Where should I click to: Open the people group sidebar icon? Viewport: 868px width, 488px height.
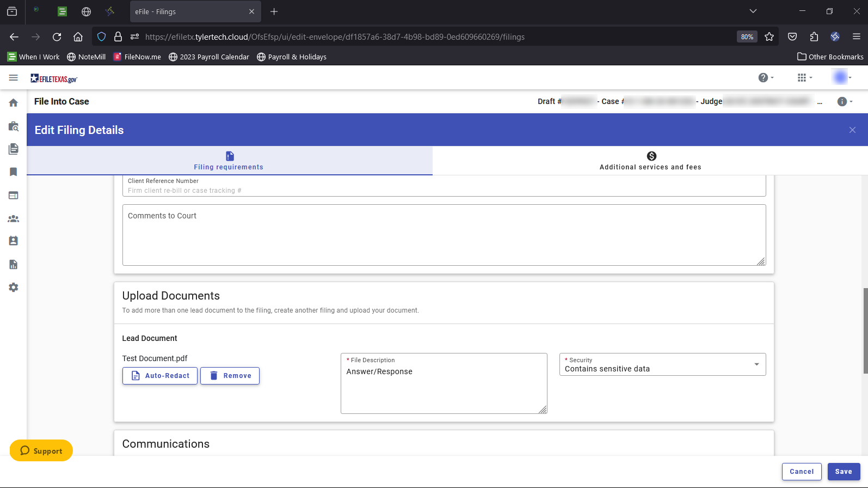point(14,218)
